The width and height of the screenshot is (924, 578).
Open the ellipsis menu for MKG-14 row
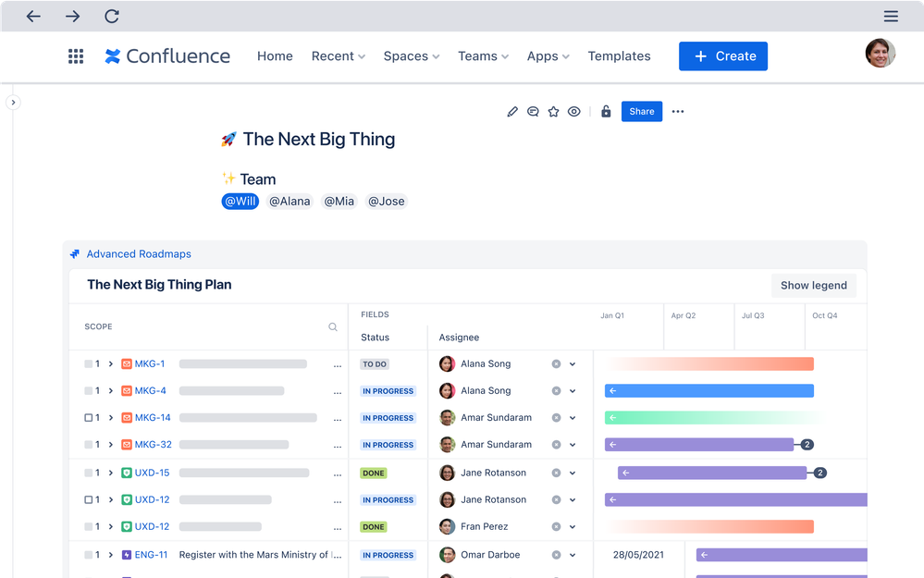point(337,419)
